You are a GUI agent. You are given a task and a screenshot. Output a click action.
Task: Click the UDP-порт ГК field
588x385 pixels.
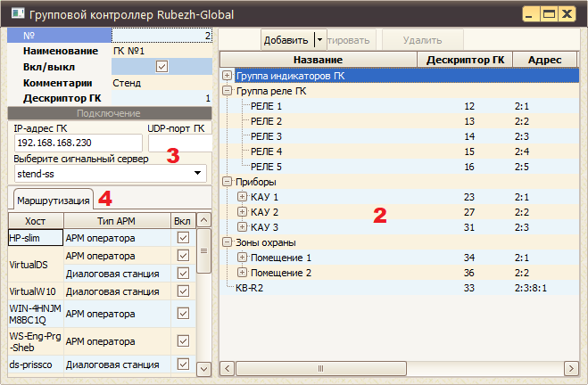(178, 143)
